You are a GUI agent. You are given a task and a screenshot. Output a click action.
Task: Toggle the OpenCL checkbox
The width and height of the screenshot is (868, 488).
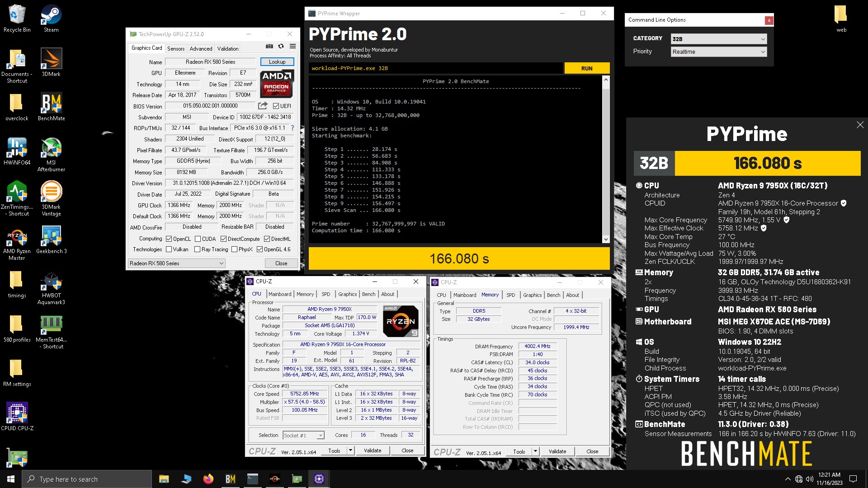coord(169,239)
